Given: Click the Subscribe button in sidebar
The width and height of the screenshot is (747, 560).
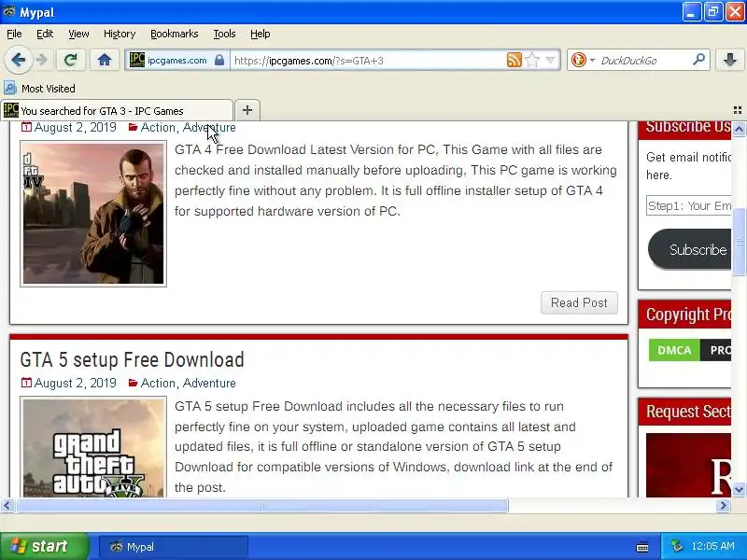Looking at the screenshot, I should (691, 249).
